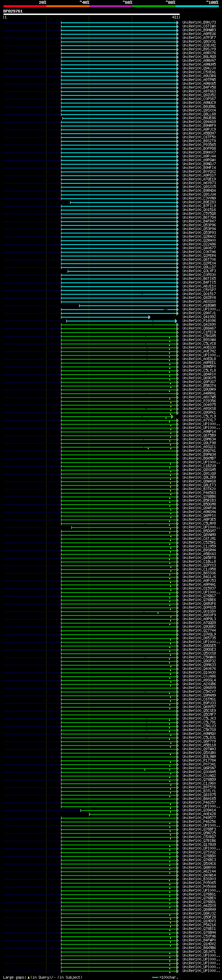Click label UniRef100_A9NVA7
The width and height of the screenshot is (222, 980).
tap(199, 61)
